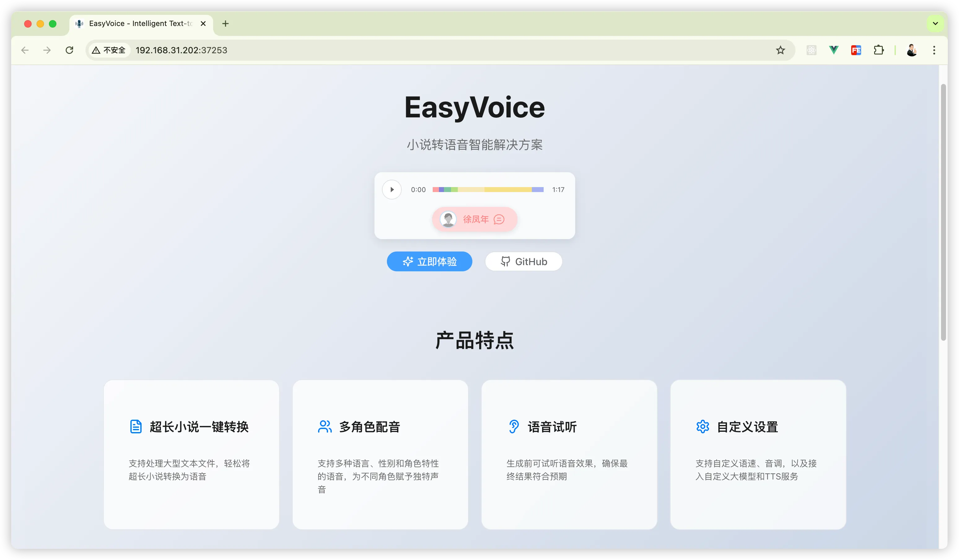Image resolution: width=959 pixels, height=560 pixels.
Task: Open the red FE extension icon
Action: [x=856, y=50]
